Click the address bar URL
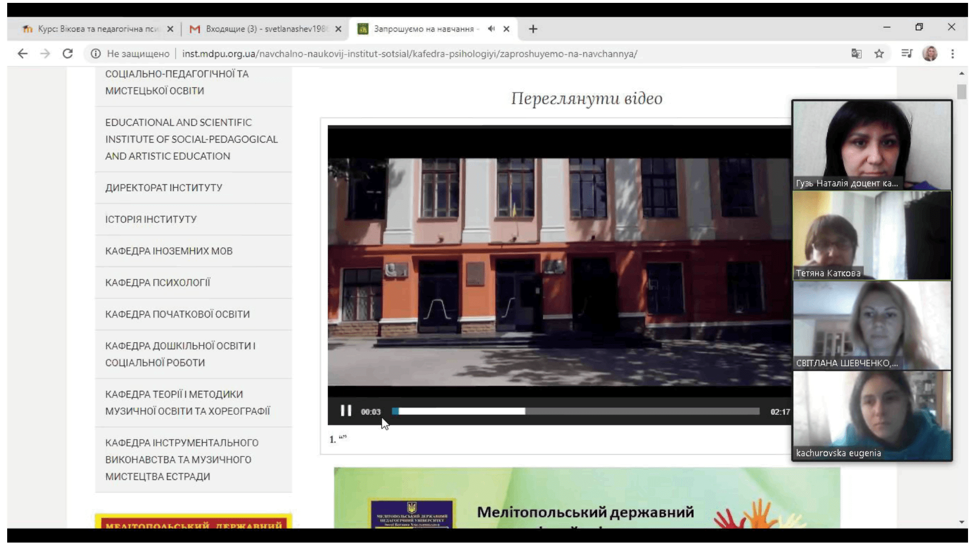This screenshot has width=980, height=555. (409, 54)
